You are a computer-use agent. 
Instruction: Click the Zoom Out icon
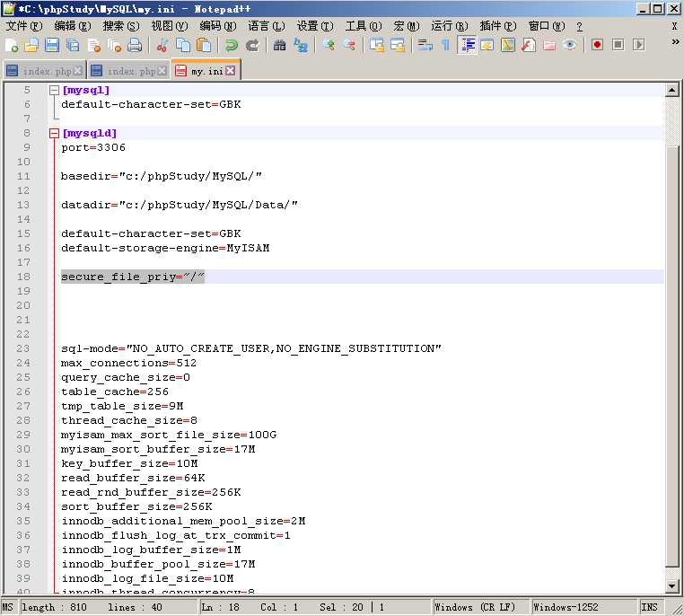point(349,46)
